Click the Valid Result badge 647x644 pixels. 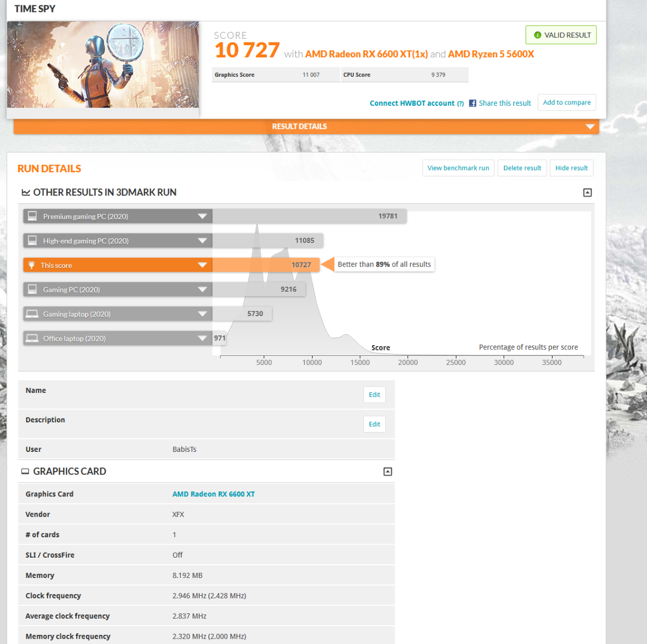[x=561, y=35]
